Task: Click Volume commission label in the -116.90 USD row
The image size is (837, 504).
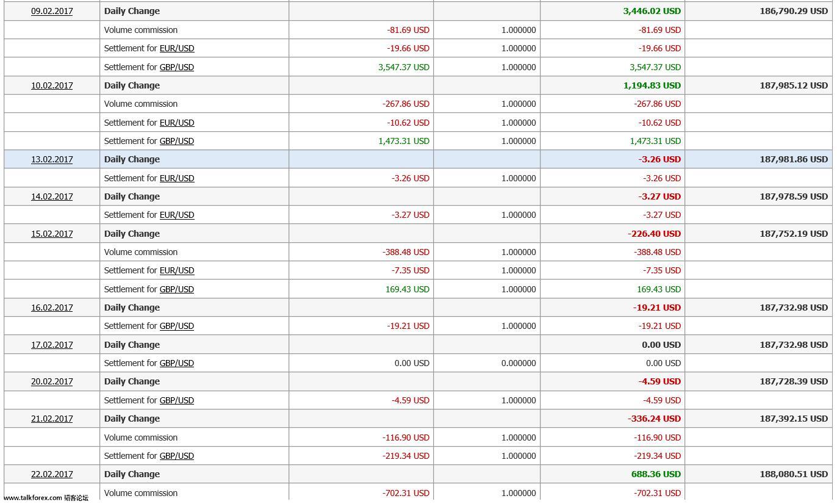Action: [x=141, y=437]
